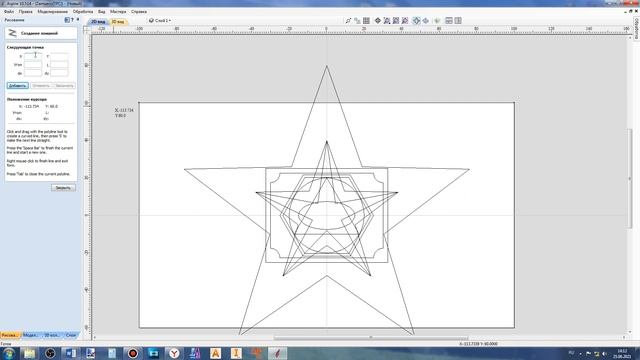Viewport: 640px width, 360px height.
Task: Click the Отменить button
Action: click(41, 86)
